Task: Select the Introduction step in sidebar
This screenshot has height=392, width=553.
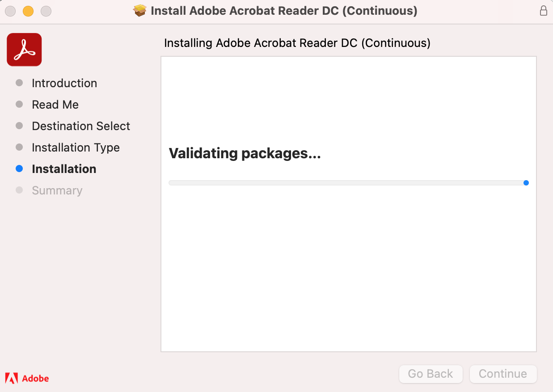Action: [64, 83]
